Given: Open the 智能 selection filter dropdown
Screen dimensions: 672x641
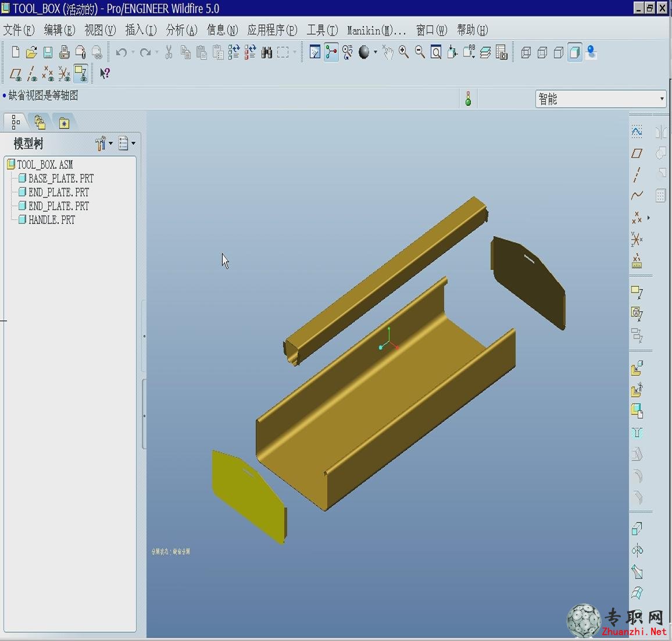Looking at the screenshot, I should (x=662, y=99).
